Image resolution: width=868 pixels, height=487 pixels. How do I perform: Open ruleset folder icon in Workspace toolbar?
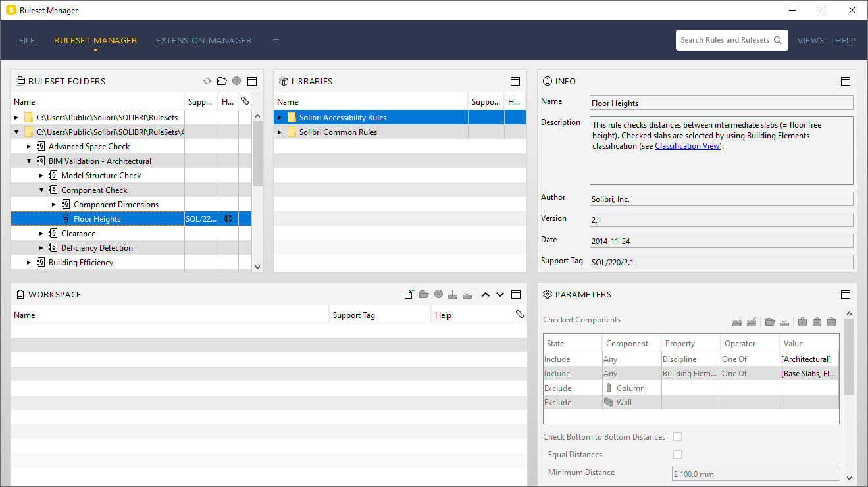click(424, 294)
